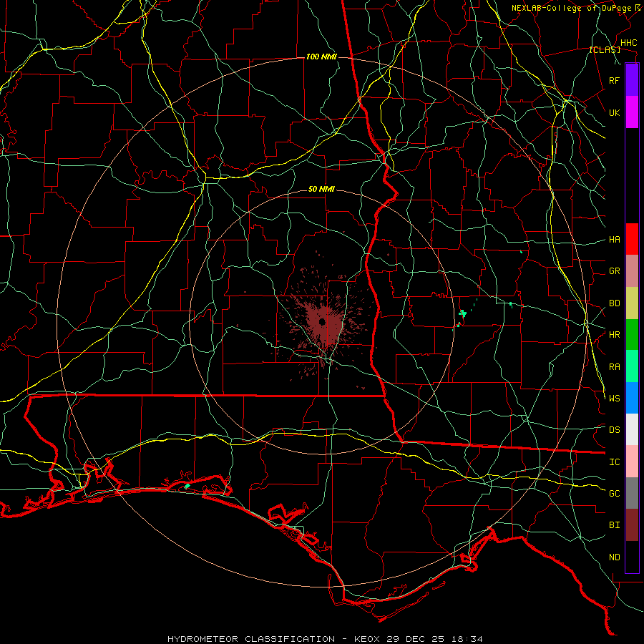The height and width of the screenshot is (644, 644).
Task: Click the BI brown legend swatch
Action: click(x=632, y=525)
